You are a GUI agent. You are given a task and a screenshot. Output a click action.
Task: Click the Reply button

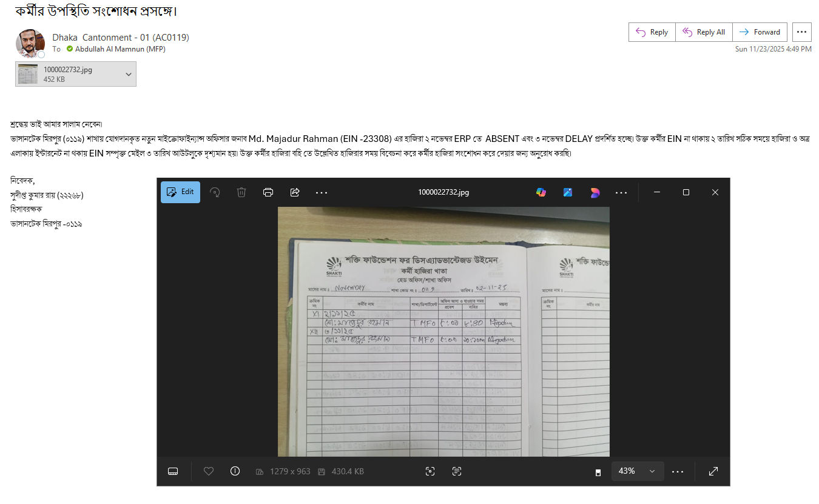(652, 32)
